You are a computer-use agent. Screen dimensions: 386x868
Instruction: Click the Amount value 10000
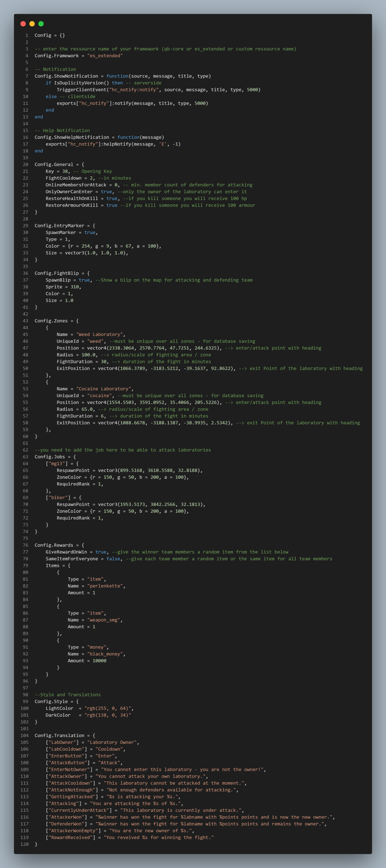click(x=99, y=661)
